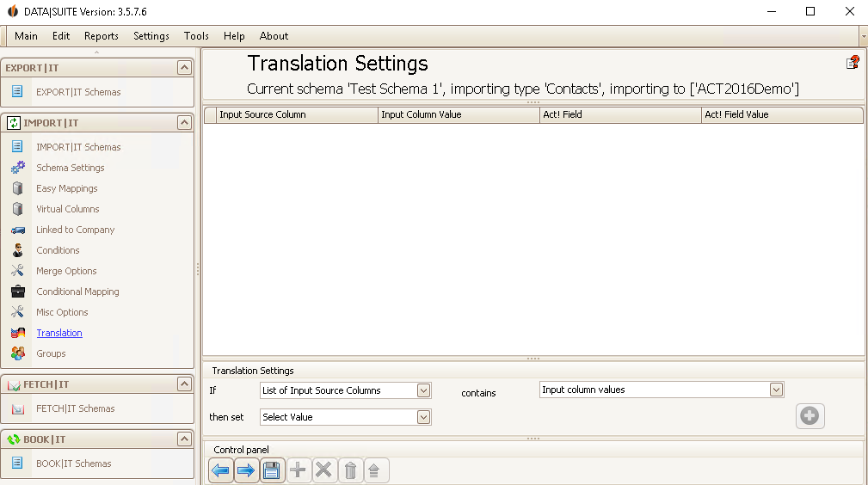Viewport: 868px width, 485px height.
Task: Open Easy Mappings page
Action: pyautogui.click(x=67, y=188)
